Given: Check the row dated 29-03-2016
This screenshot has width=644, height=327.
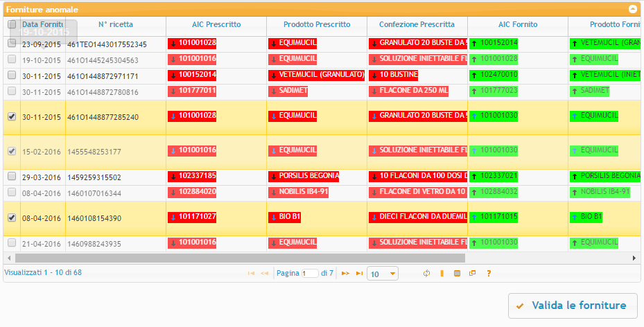Looking at the screenshot, I should tap(12, 177).
